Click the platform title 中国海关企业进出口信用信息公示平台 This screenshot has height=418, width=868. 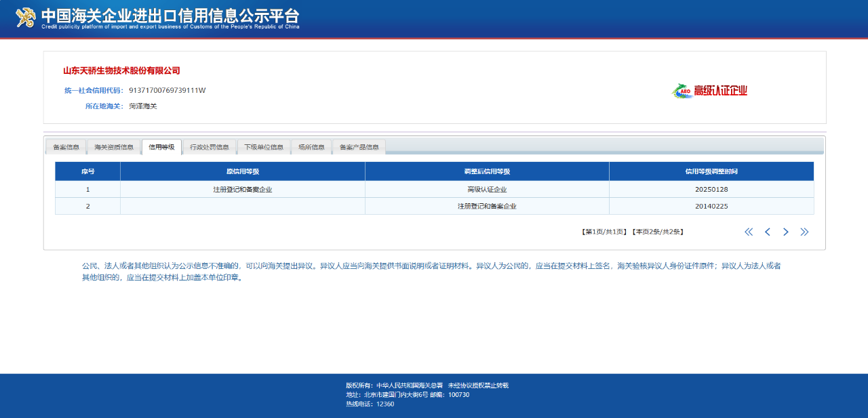[x=170, y=16]
